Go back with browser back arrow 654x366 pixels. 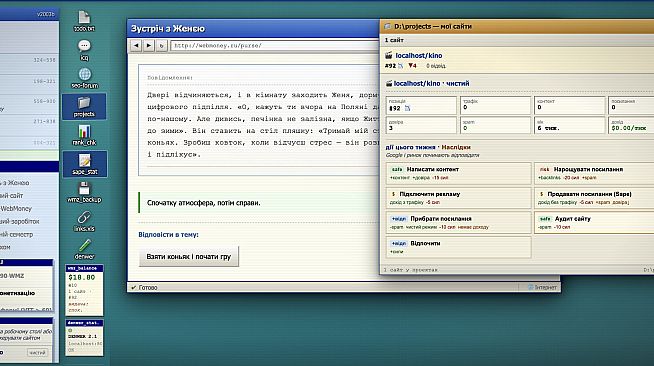136,45
